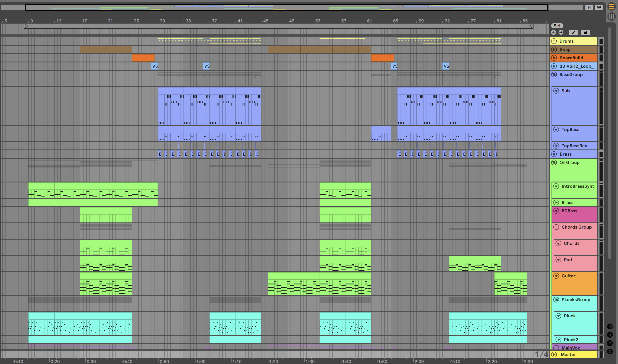Toggle the Returns (R) section visibility
This screenshot has width=618, height=364.
(610, 335)
